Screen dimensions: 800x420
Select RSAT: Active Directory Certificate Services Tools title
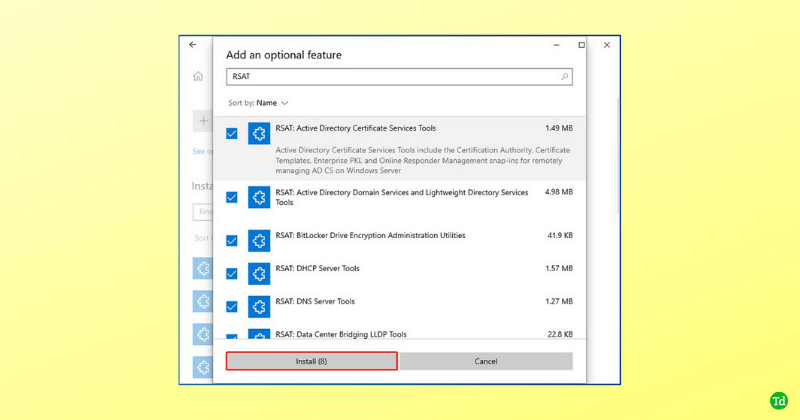tap(356, 128)
